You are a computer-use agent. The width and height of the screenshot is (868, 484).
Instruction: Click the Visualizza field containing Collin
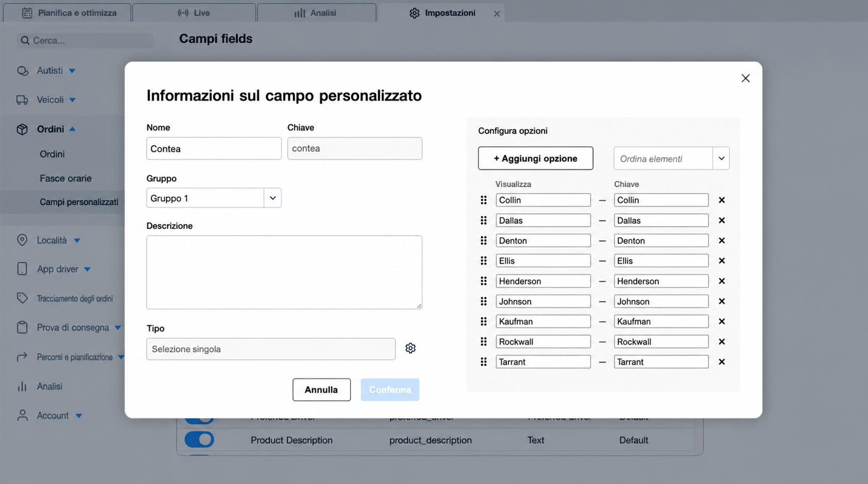tap(543, 200)
